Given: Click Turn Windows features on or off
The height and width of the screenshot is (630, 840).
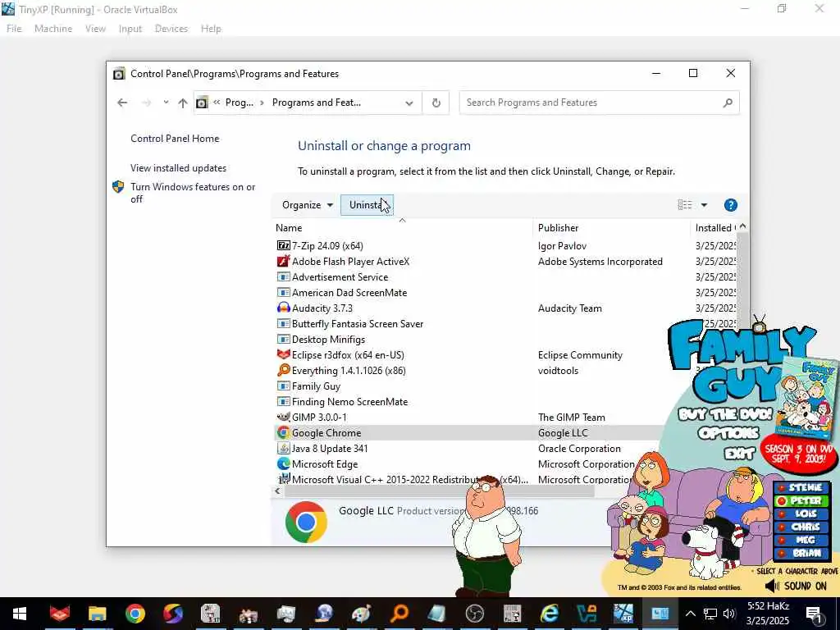Looking at the screenshot, I should pos(193,193).
